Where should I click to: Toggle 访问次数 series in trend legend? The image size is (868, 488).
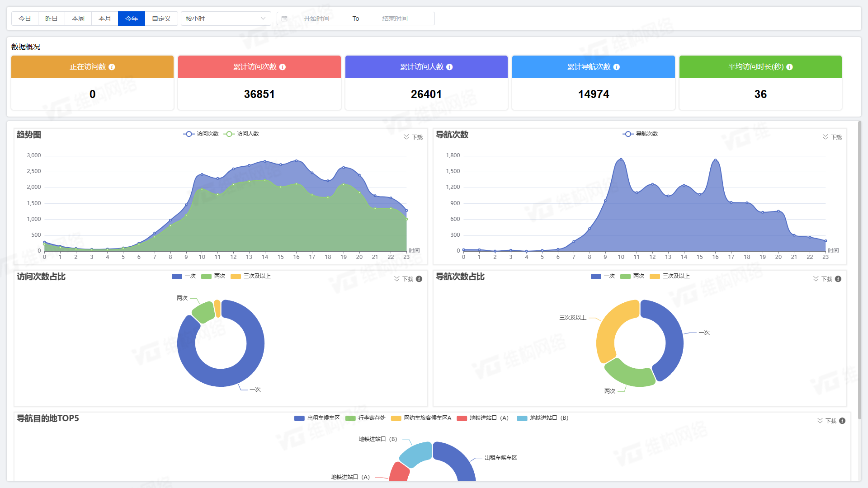201,134
